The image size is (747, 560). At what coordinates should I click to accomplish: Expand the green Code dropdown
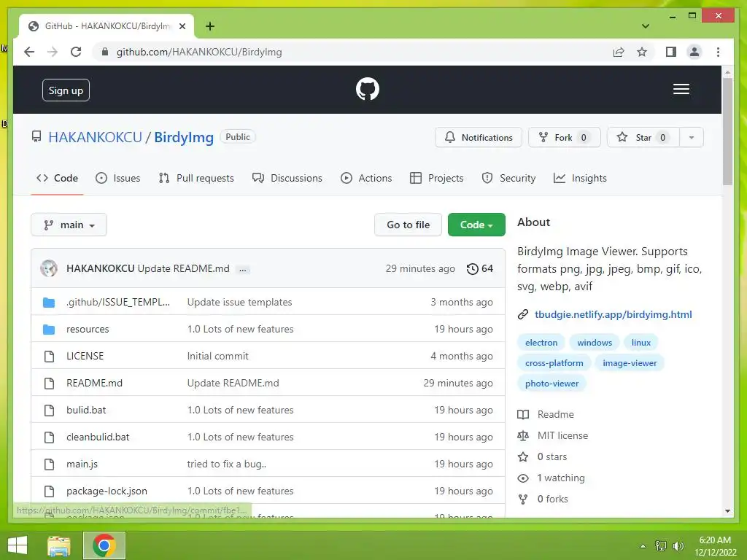(x=476, y=225)
